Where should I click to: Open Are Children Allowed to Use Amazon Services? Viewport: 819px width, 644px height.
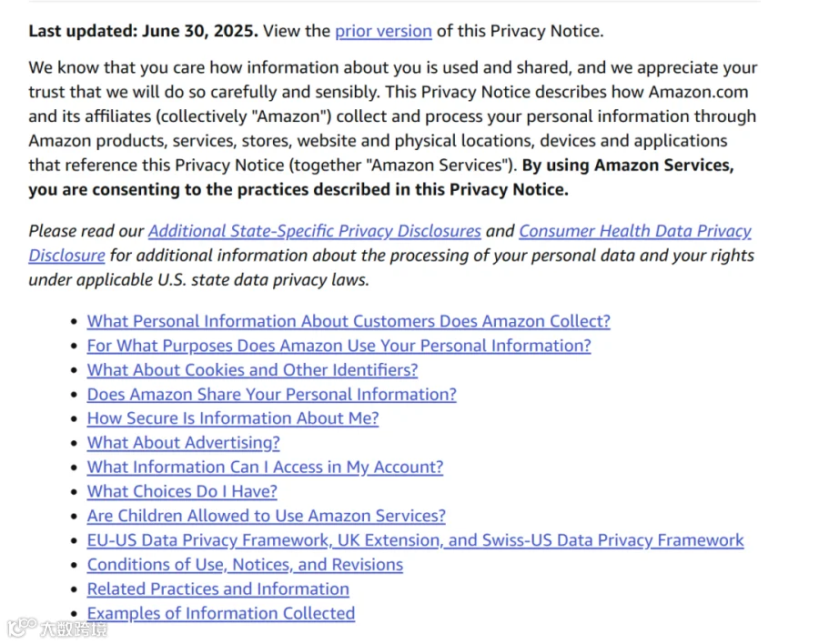pyautogui.click(x=266, y=516)
